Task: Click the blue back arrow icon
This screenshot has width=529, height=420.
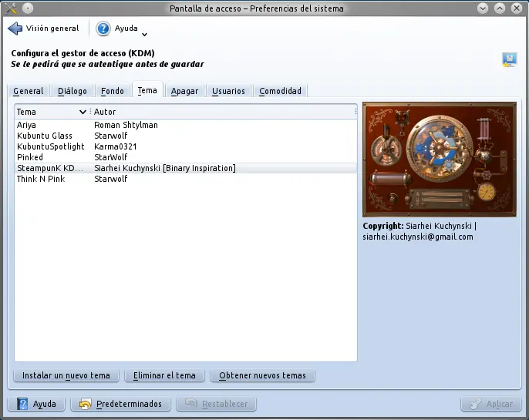Action: (15, 29)
